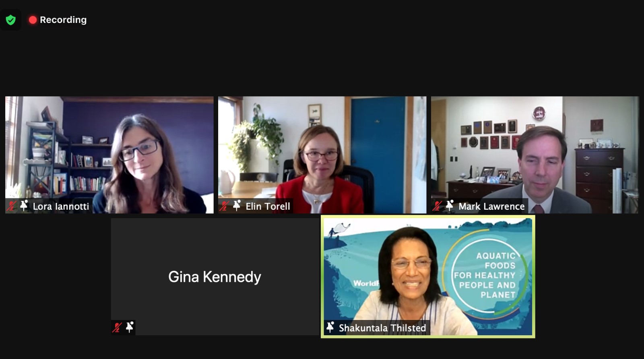Select Gina Kennedy's camera-off tile
644x359 pixels.
point(215,276)
